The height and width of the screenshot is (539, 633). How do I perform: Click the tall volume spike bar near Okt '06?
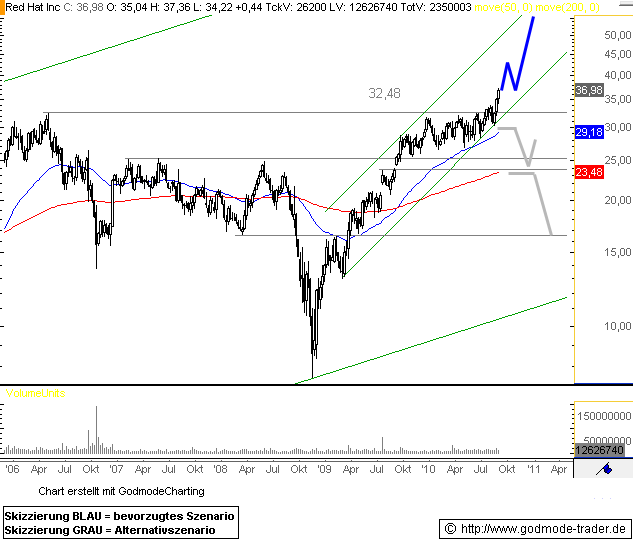point(96,430)
